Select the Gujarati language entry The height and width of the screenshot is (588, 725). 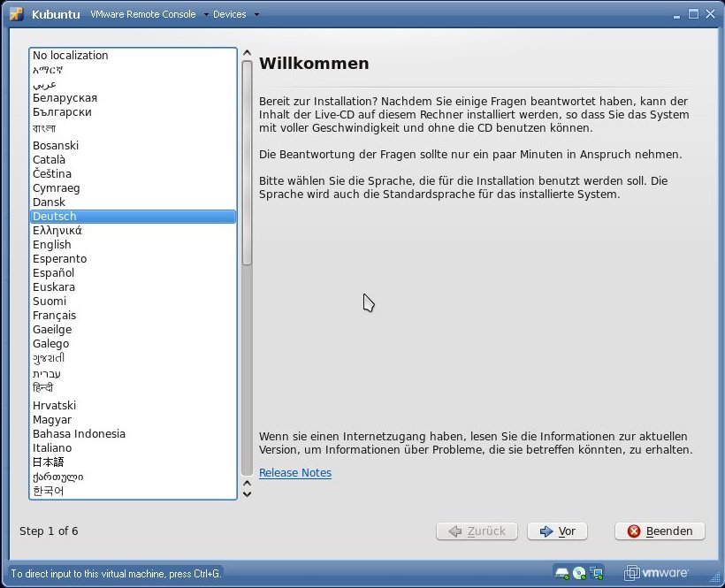134,358
